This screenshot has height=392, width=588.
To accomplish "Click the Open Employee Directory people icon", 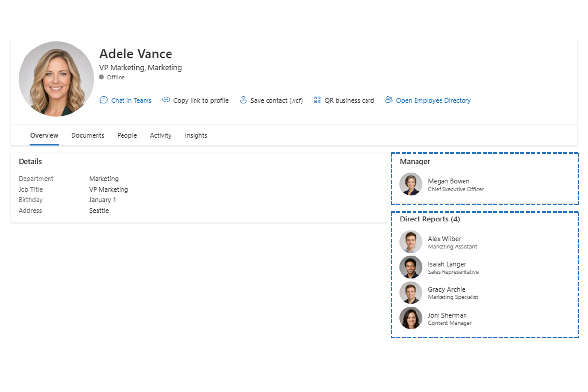I will (x=389, y=100).
